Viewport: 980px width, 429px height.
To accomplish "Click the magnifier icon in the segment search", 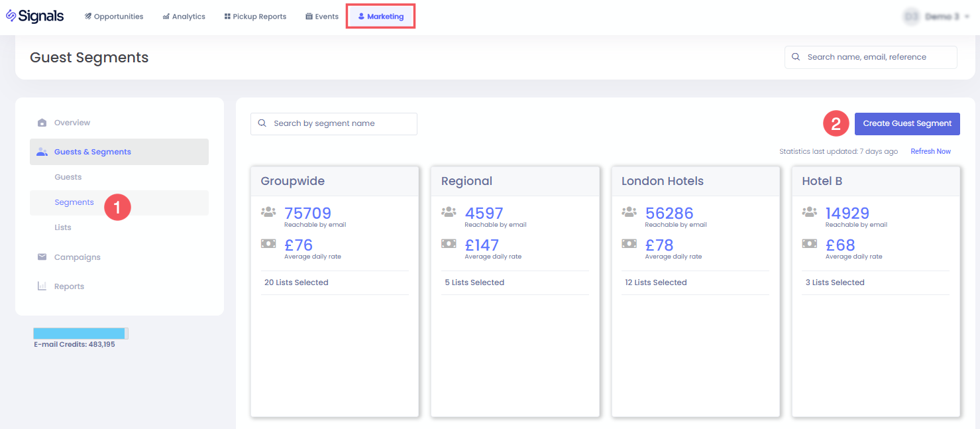I will pos(262,123).
